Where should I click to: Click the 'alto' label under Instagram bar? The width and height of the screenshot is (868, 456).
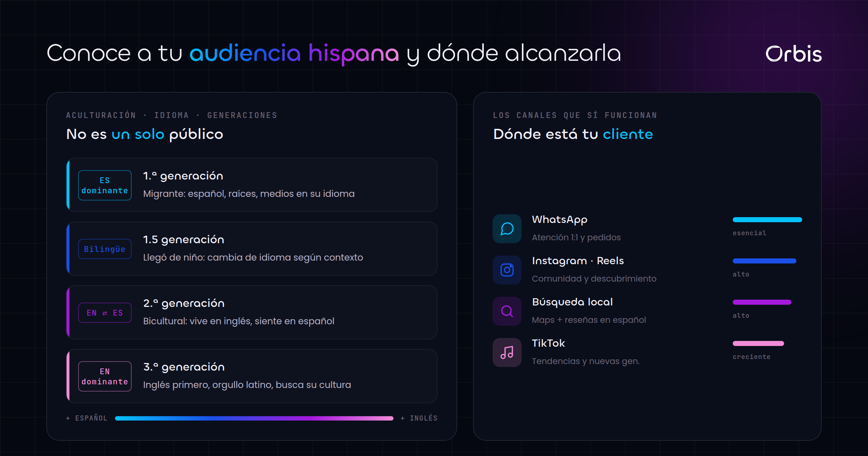point(741,274)
